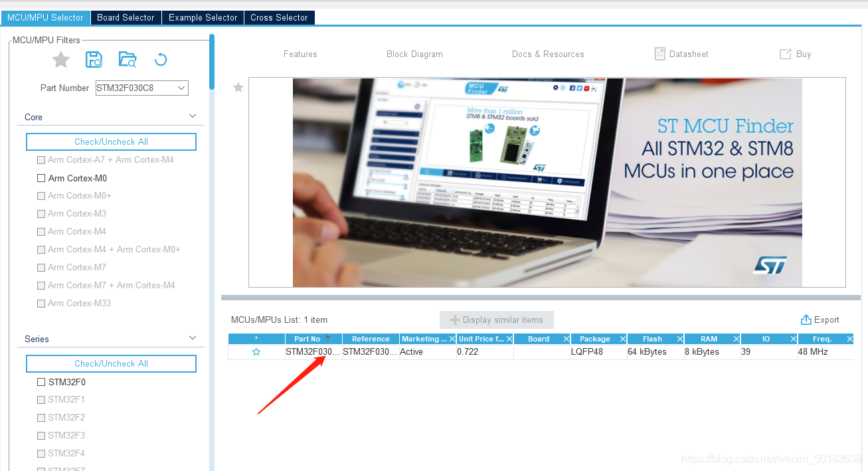
Task: Remove RAM column with X
Action: [736, 339]
